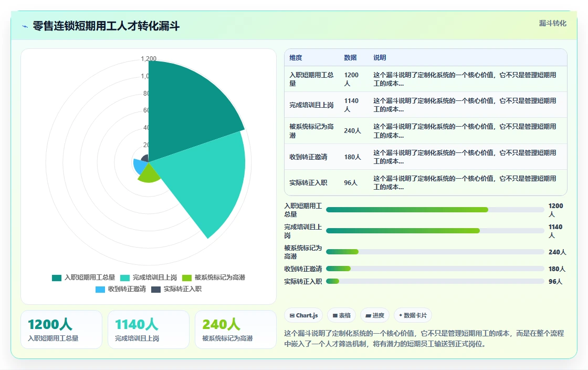The height and width of the screenshot is (370, 588).
Task: Click the 实际转正入职 progress bar
Action: (435, 281)
